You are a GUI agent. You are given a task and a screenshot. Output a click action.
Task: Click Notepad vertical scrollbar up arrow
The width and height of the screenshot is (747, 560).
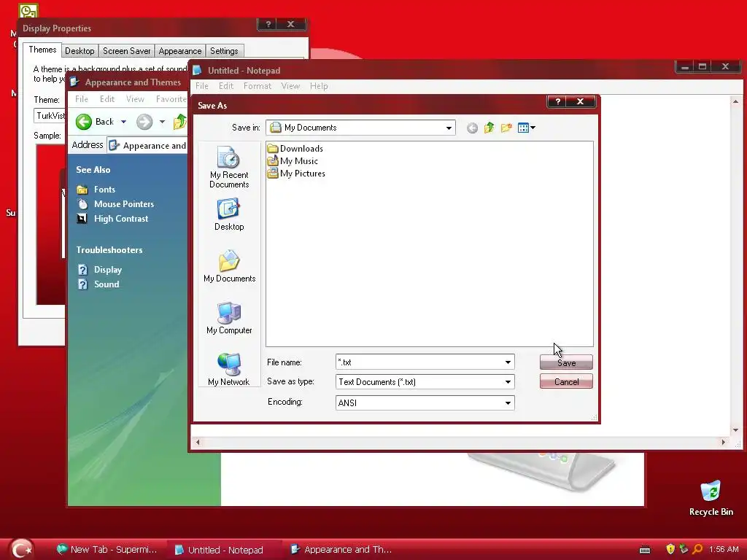(735, 101)
